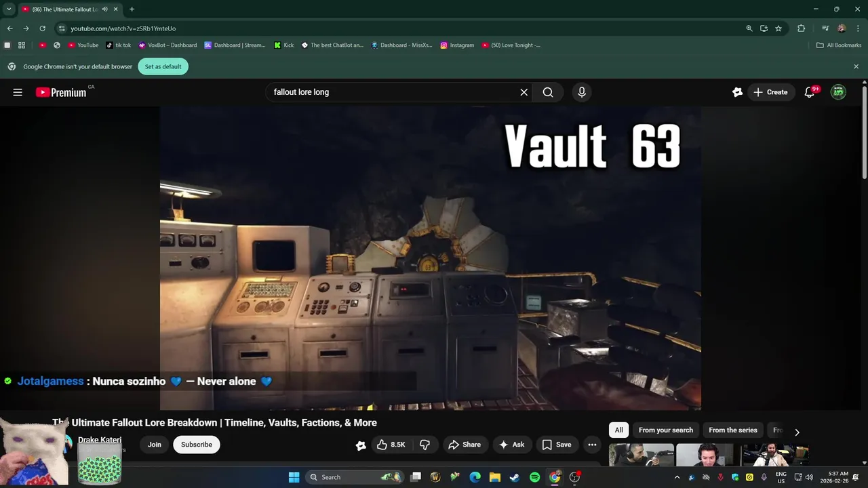Image resolution: width=868 pixels, height=488 pixels.
Task: Open The best ChatBot an... bookmark
Action: (332, 45)
